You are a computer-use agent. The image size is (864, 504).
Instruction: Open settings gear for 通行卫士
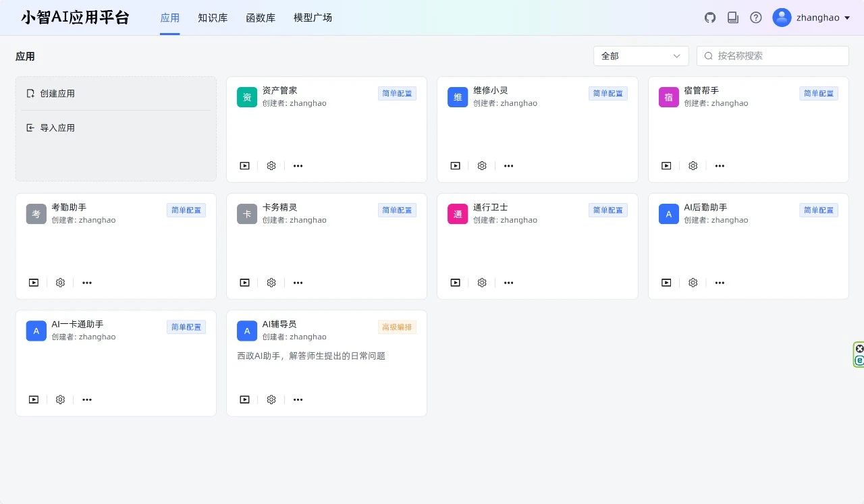pos(482,283)
